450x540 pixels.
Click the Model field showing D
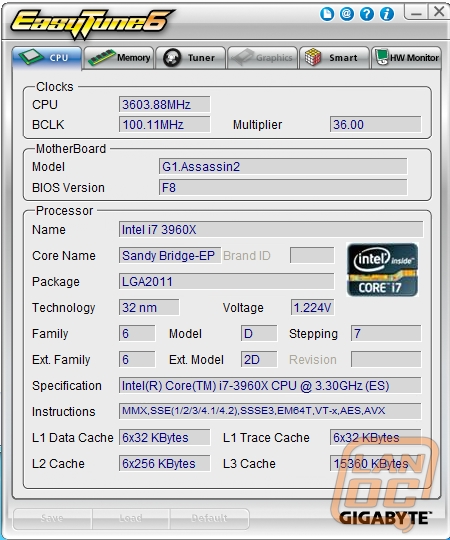(x=259, y=333)
